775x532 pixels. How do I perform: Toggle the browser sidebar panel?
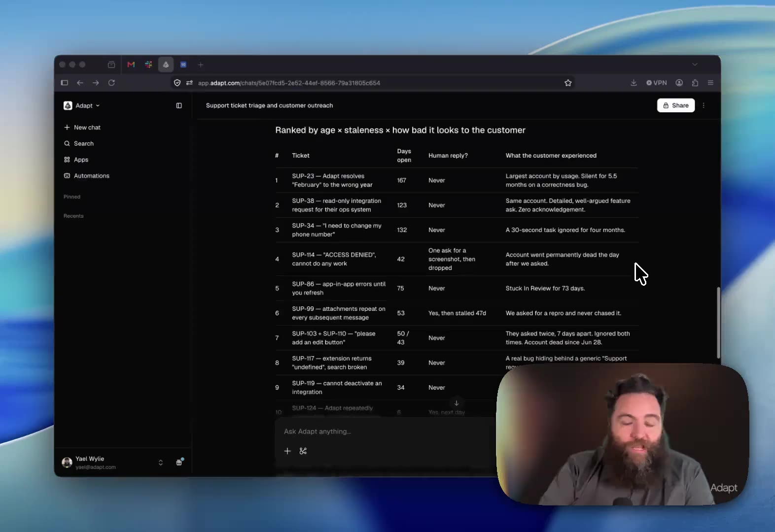(x=65, y=83)
